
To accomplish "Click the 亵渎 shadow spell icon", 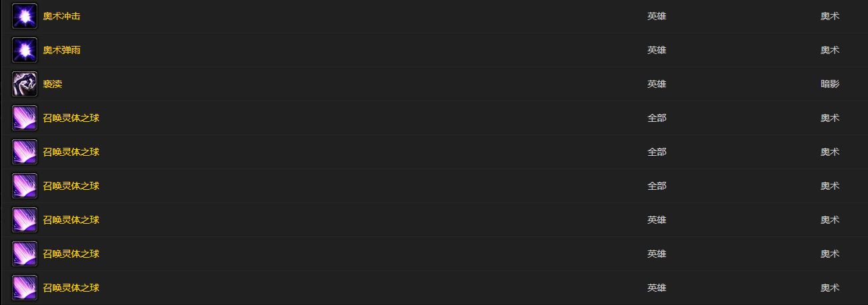I will (x=25, y=84).
